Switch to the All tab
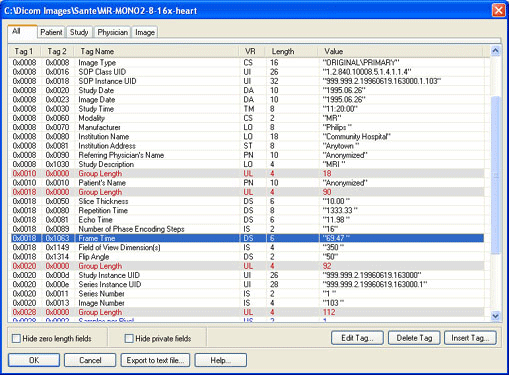Image resolution: width=509 pixels, height=375 pixels. click(x=22, y=32)
